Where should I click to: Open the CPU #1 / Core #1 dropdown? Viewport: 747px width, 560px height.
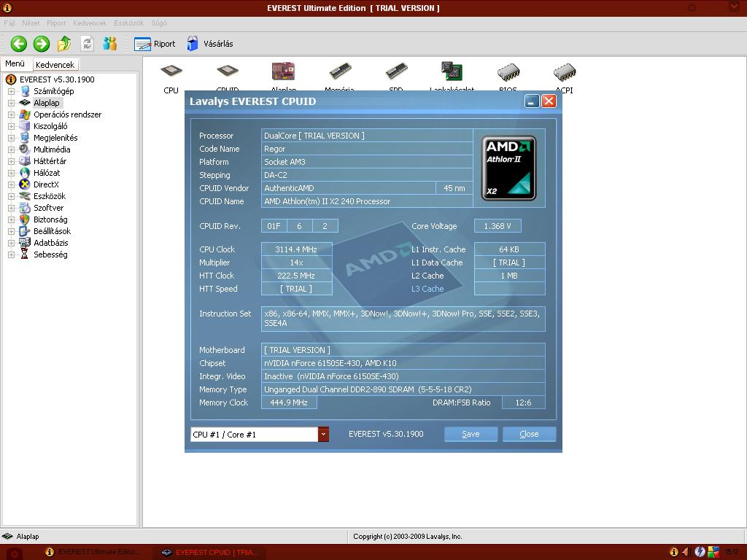(323, 435)
